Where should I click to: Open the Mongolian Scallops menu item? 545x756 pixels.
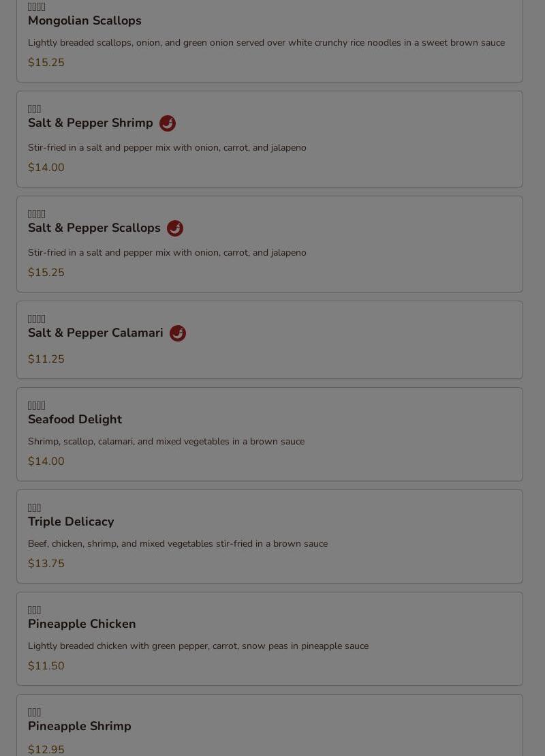pos(84,21)
